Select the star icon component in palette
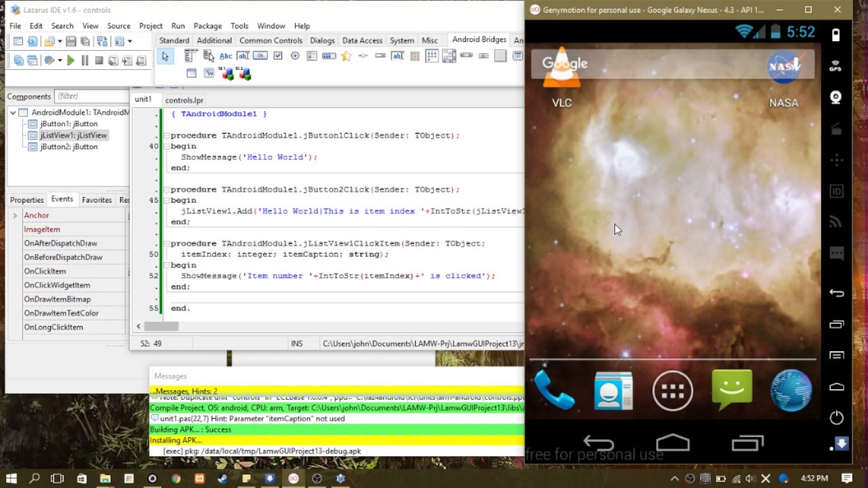Screen dimensions: 868x488 347,56
